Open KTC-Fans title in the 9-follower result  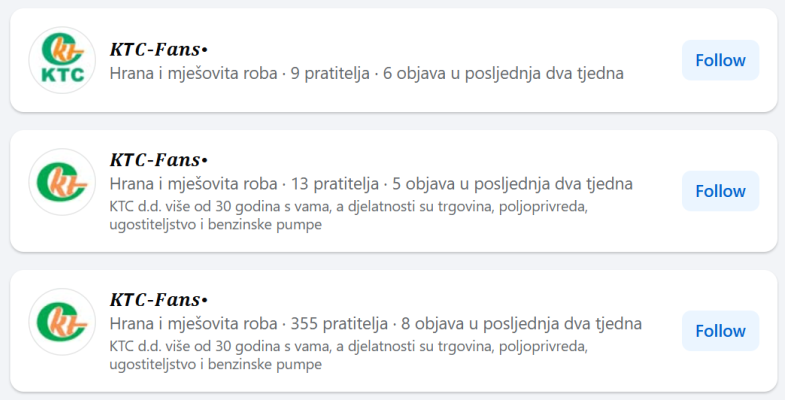click(x=158, y=49)
